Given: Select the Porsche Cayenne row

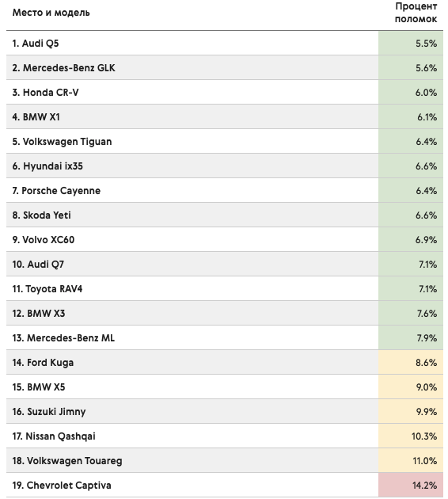Looking at the screenshot, I should (x=225, y=191).
